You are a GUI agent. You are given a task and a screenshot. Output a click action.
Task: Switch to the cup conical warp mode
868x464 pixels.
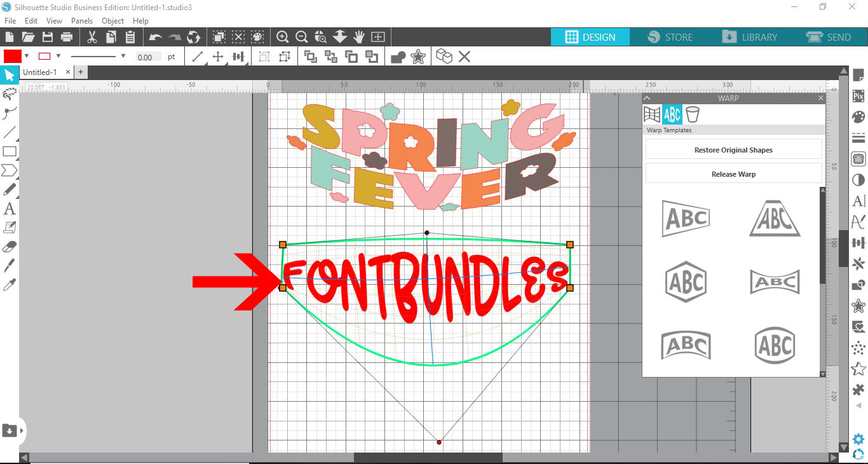click(693, 114)
